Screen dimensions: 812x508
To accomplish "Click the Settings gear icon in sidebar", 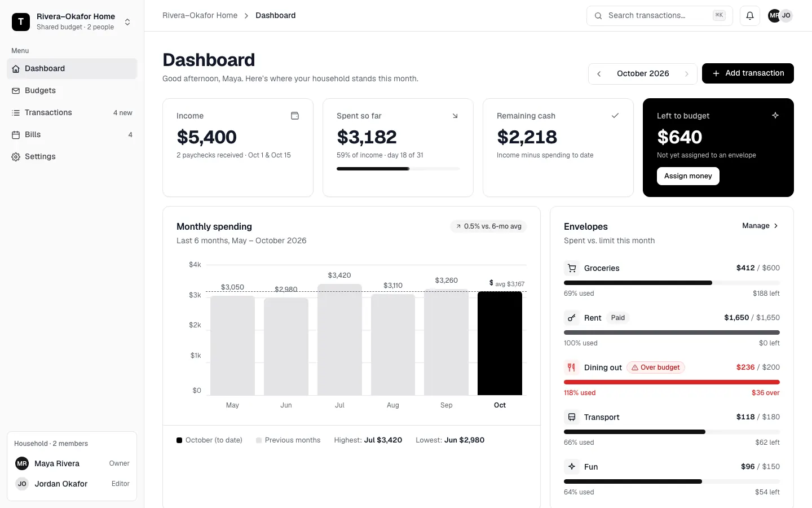I will click(16, 157).
